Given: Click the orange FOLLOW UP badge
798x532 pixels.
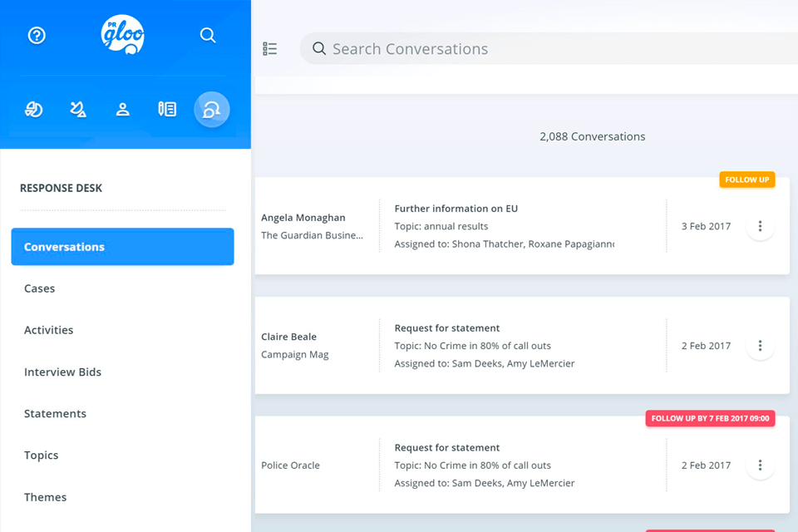Looking at the screenshot, I should coord(746,180).
